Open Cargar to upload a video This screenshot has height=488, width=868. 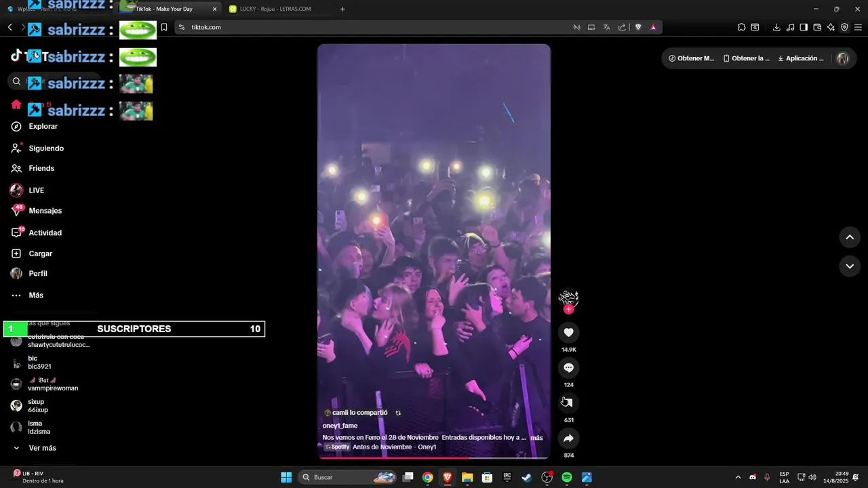(x=32, y=253)
